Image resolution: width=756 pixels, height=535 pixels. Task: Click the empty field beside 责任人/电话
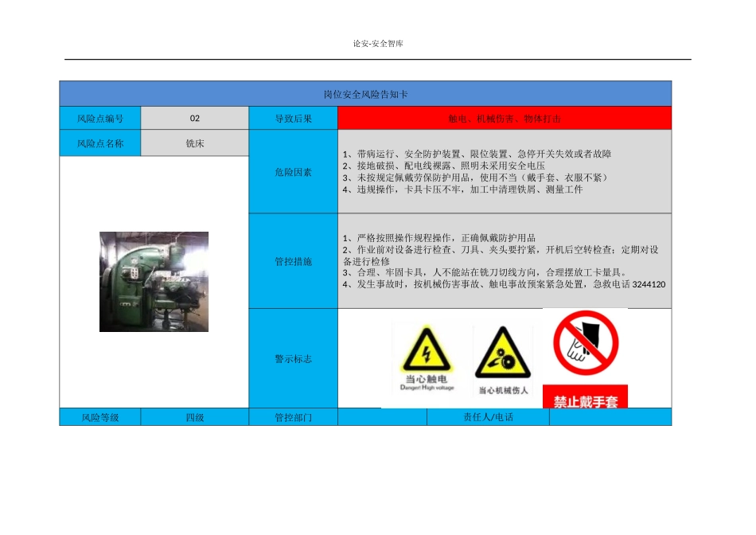pos(609,416)
